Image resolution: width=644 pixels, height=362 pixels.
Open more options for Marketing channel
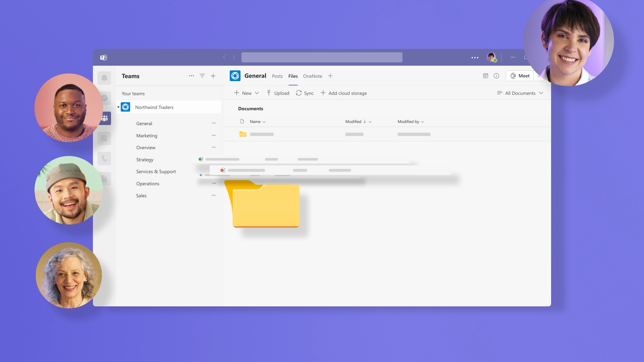pyautogui.click(x=214, y=135)
